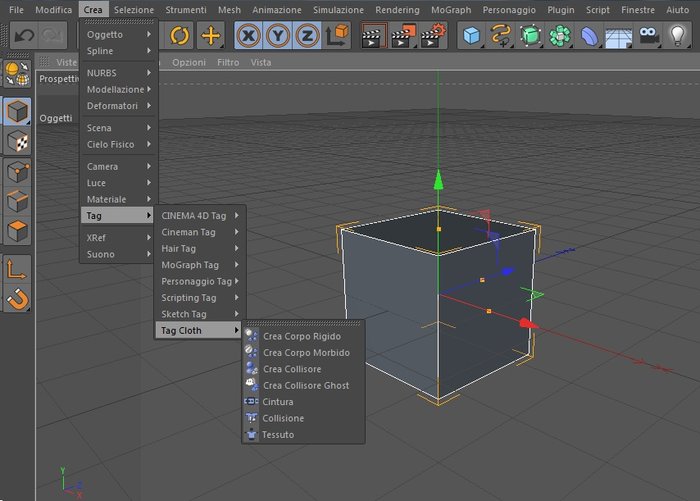Click the Render View clapperboard icon

click(372, 36)
